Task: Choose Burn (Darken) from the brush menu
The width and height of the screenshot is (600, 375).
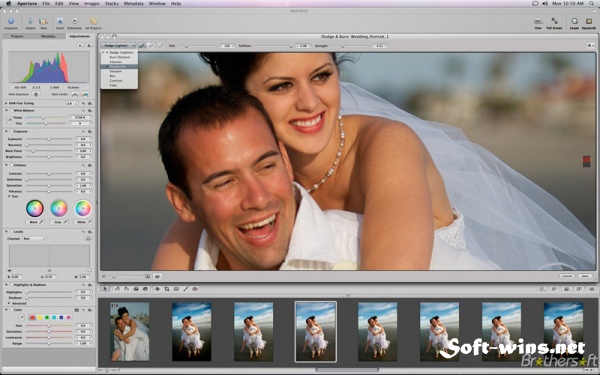Action: click(x=119, y=57)
